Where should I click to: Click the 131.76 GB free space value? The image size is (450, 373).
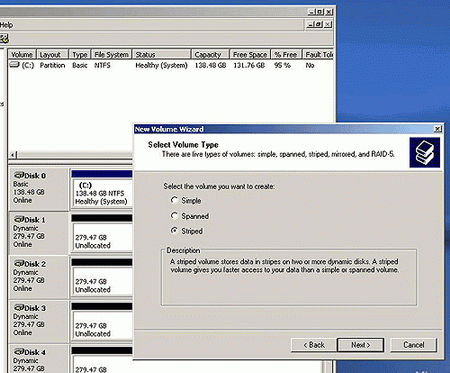pyautogui.click(x=249, y=65)
